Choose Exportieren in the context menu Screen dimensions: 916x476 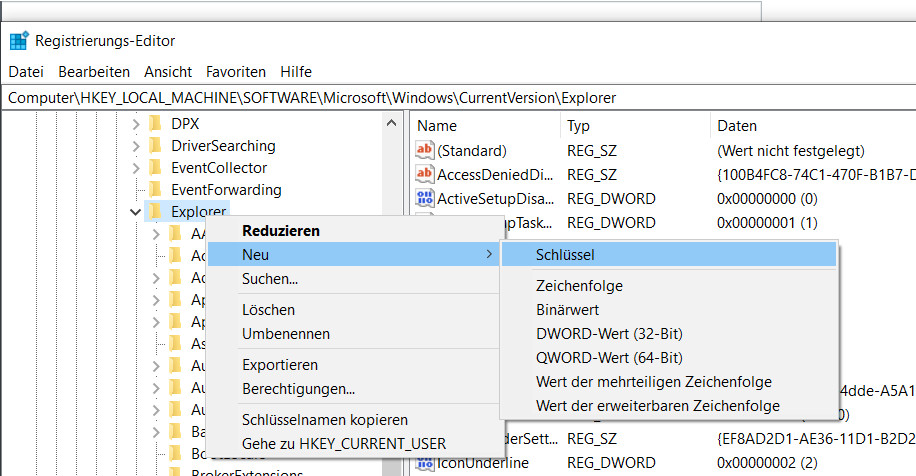pos(354,364)
